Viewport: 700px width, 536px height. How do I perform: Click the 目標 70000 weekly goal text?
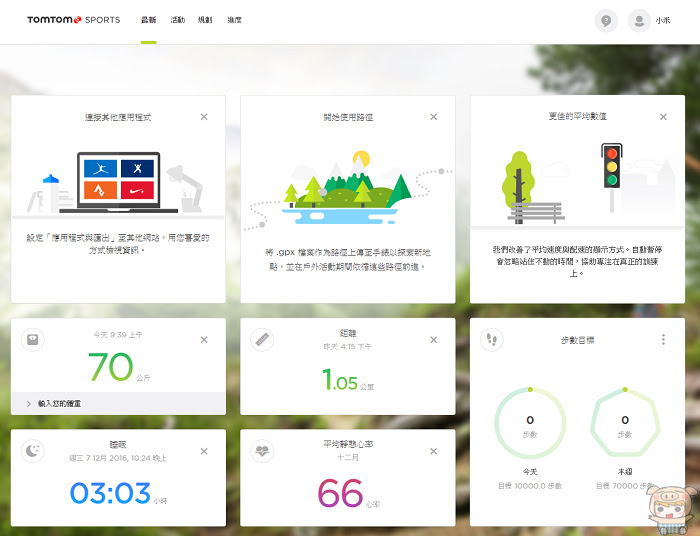(625, 486)
